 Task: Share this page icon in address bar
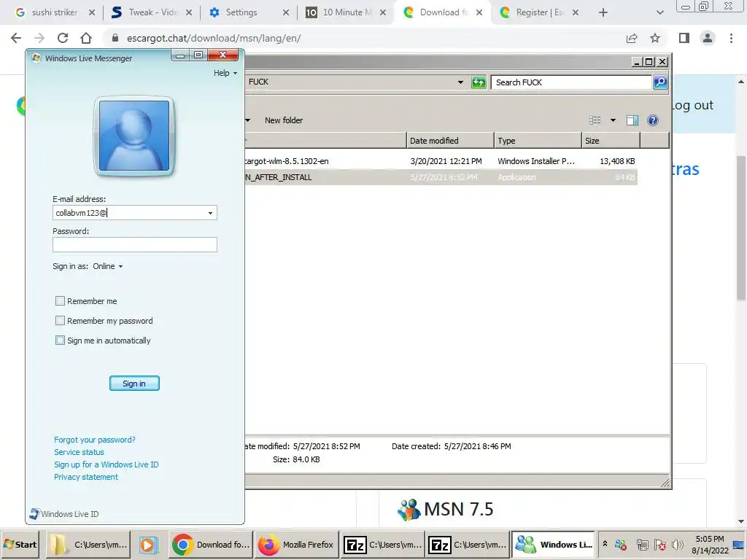click(632, 38)
